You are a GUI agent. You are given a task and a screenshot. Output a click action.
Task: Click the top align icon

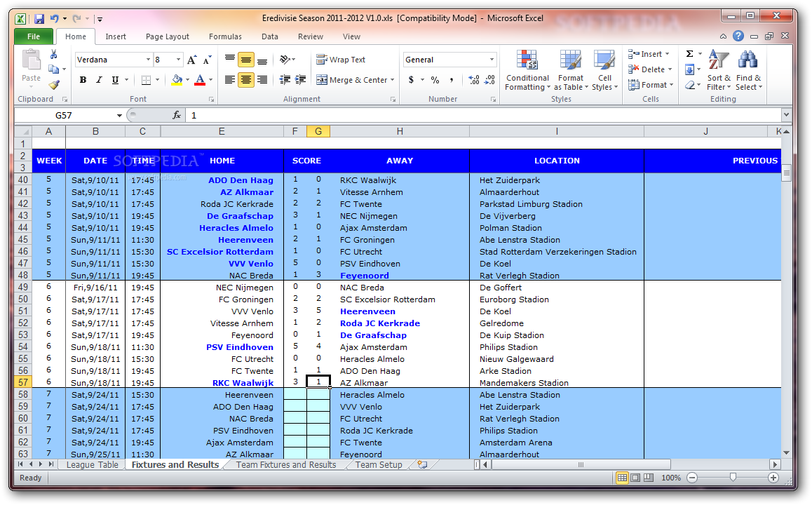(x=230, y=60)
